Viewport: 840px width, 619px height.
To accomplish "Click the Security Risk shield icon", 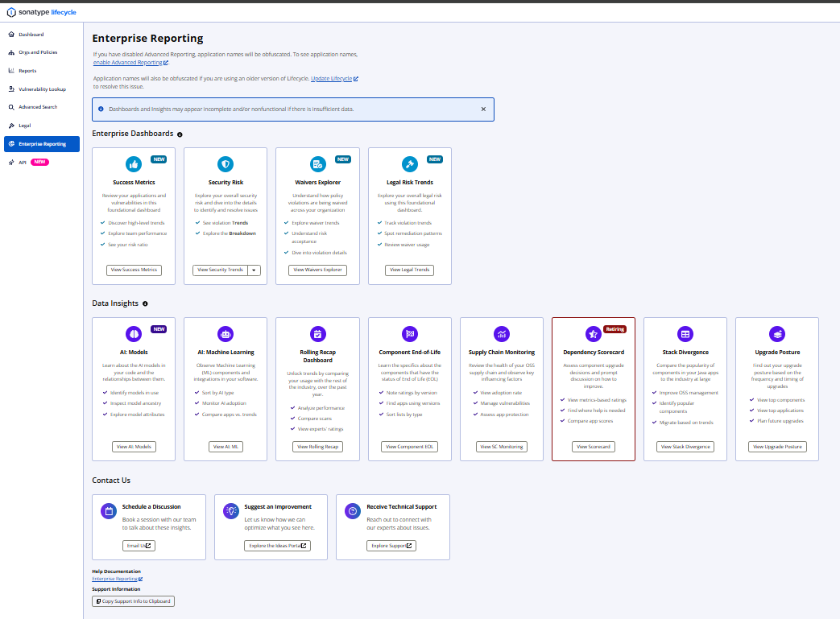I will tap(226, 164).
